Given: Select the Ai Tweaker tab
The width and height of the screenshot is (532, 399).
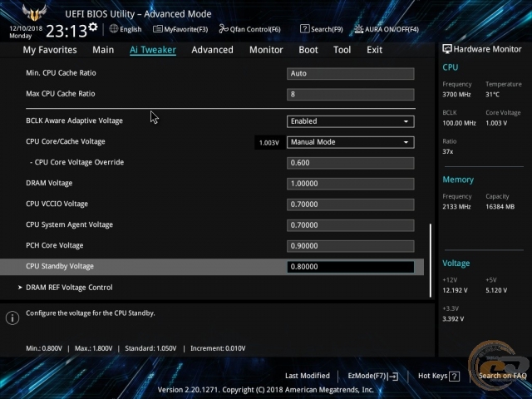Looking at the screenshot, I should [153, 50].
